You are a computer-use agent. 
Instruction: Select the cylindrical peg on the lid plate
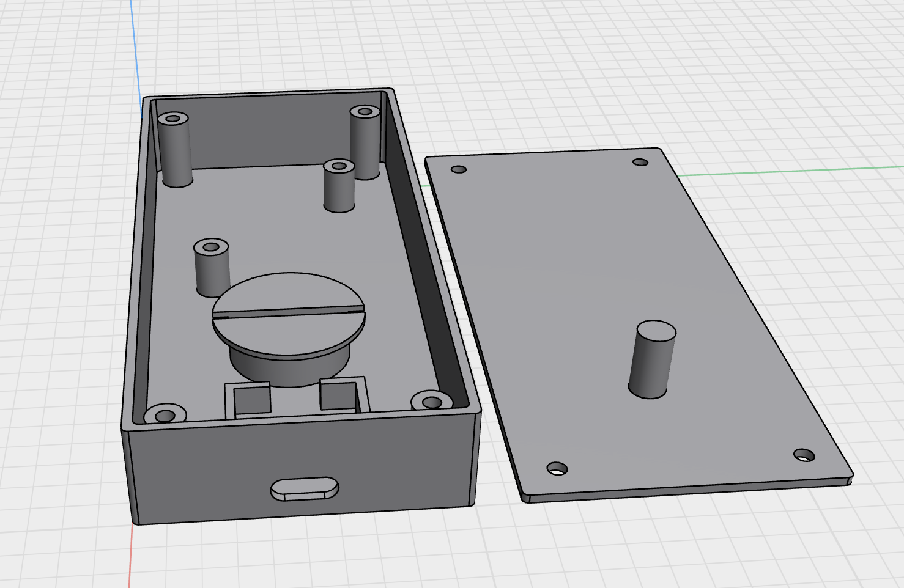pyautogui.click(x=652, y=359)
